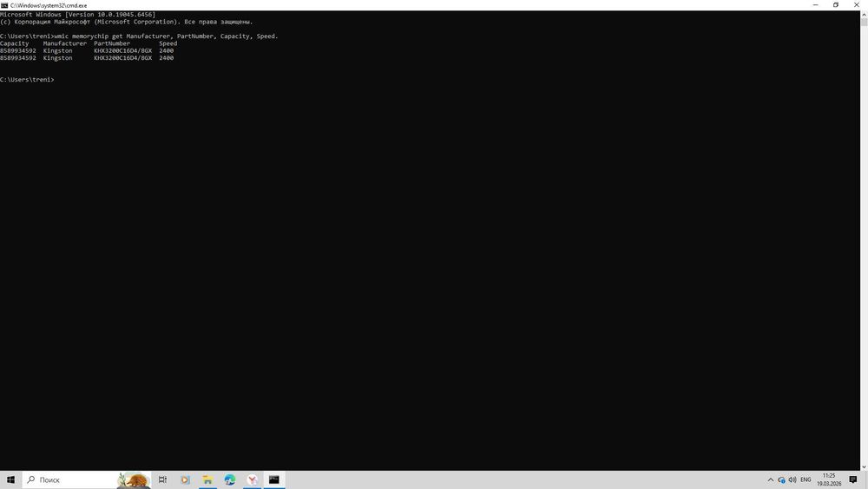Open the notification action center icon
Screen dimensions: 868x489
(853, 479)
